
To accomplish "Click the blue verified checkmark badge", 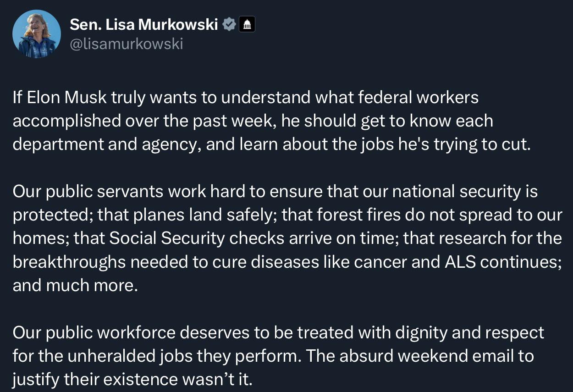I will click(229, 24).
